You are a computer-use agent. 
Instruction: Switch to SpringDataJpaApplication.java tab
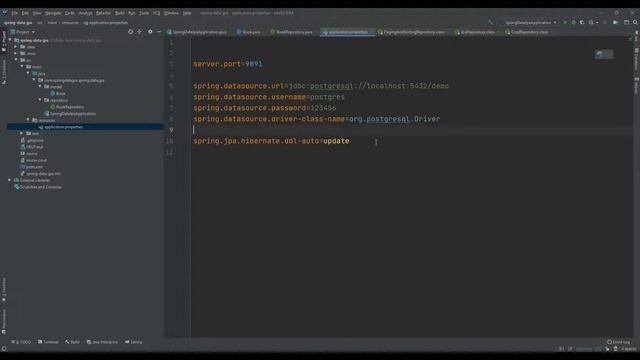197,32
